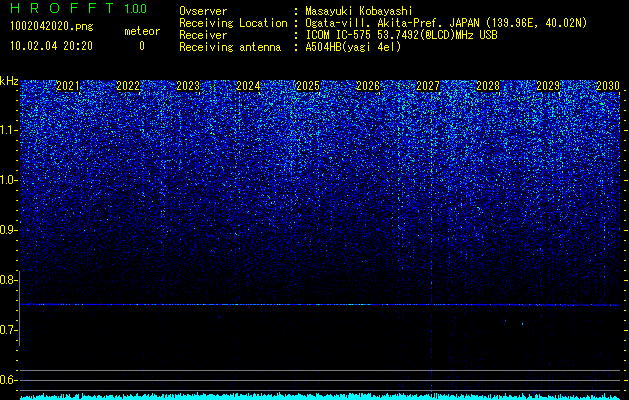The width and height of the screenshot is (629, 400).
Task: Click observer name Masayuki Kobayashi
Action: tap(359, 11)
